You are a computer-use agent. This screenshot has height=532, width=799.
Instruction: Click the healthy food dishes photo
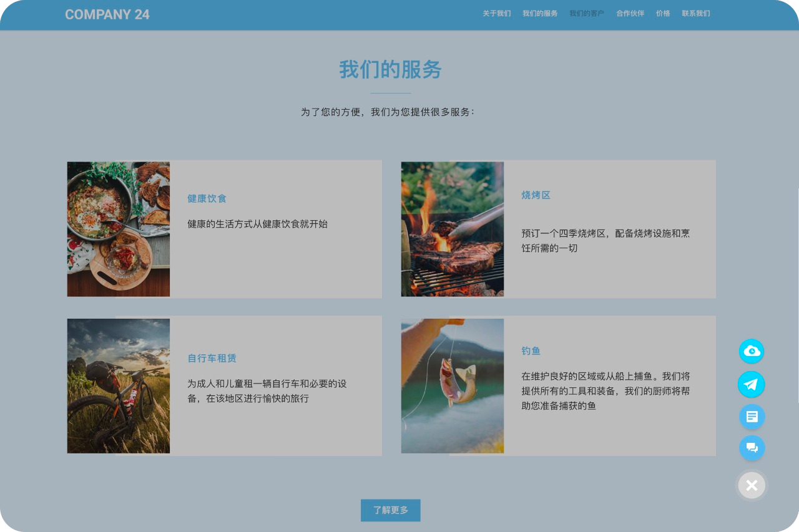[119, 229]
